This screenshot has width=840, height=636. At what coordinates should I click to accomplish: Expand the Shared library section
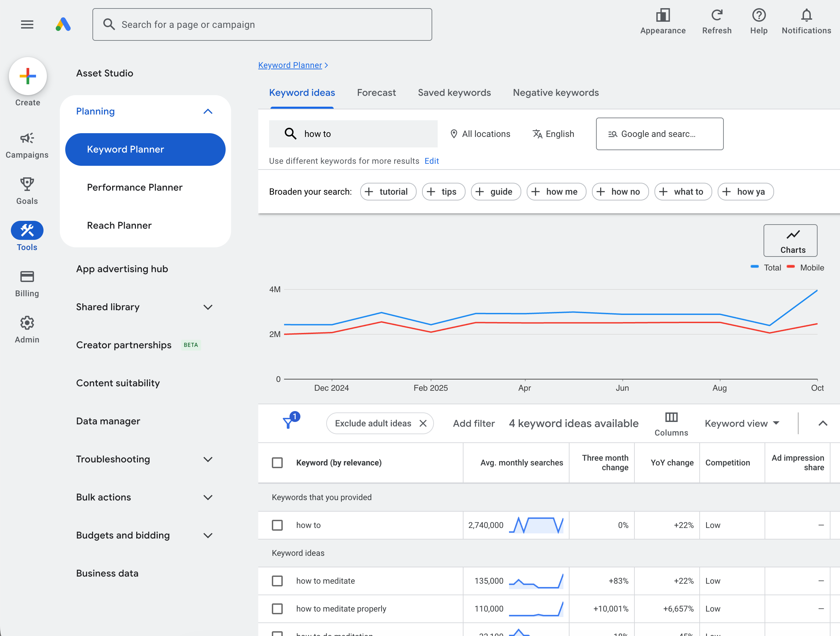point(208,307)
